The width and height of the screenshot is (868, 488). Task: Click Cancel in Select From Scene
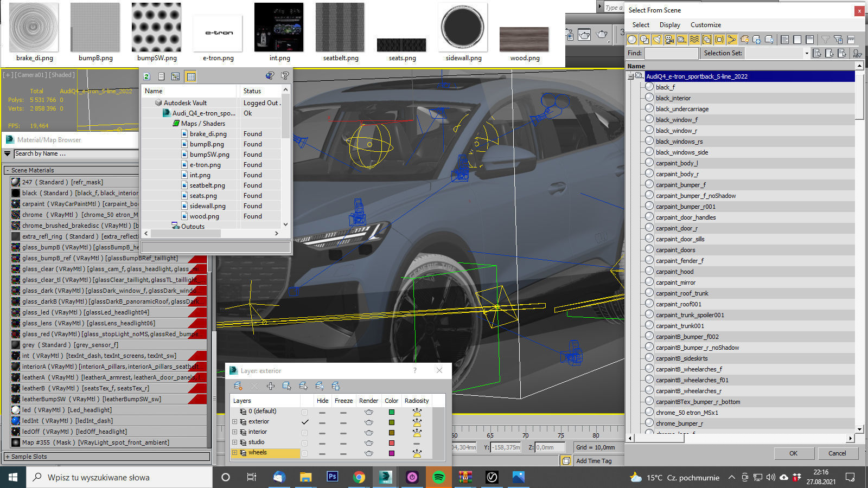pos(837,453)
